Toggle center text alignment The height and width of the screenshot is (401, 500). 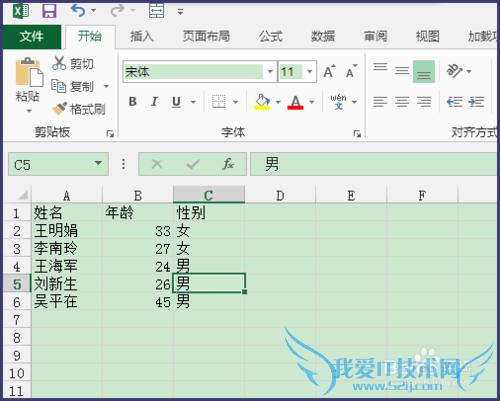point(402,102)
